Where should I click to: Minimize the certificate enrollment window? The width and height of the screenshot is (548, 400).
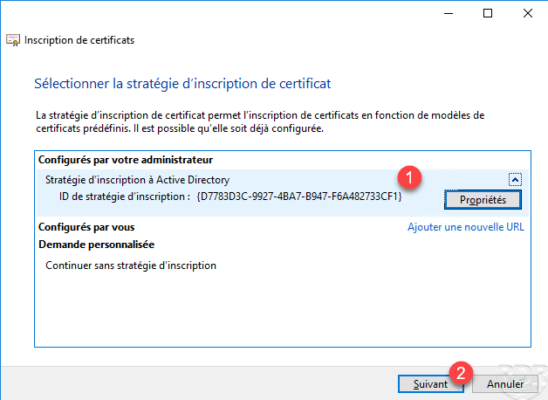(448, 13)
